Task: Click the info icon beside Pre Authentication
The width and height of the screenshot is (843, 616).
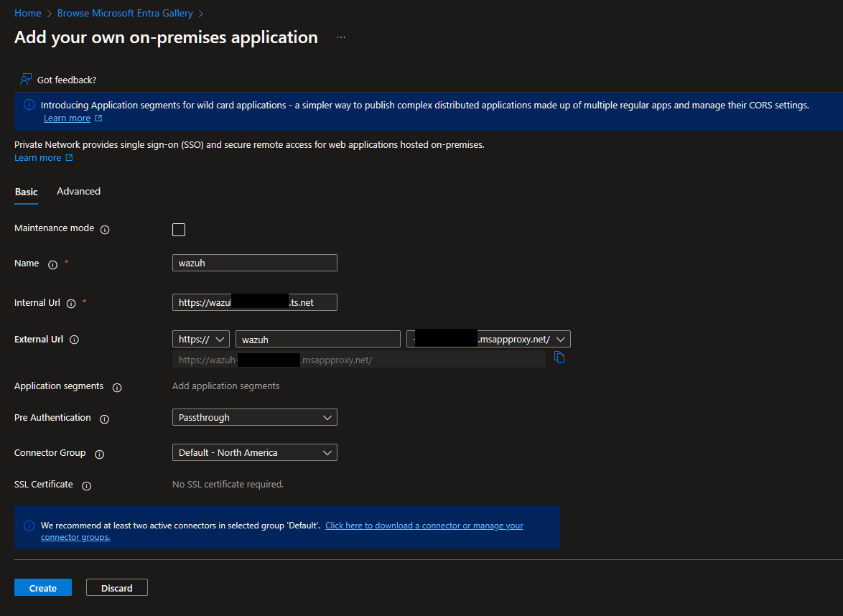Action: point(104,419)
